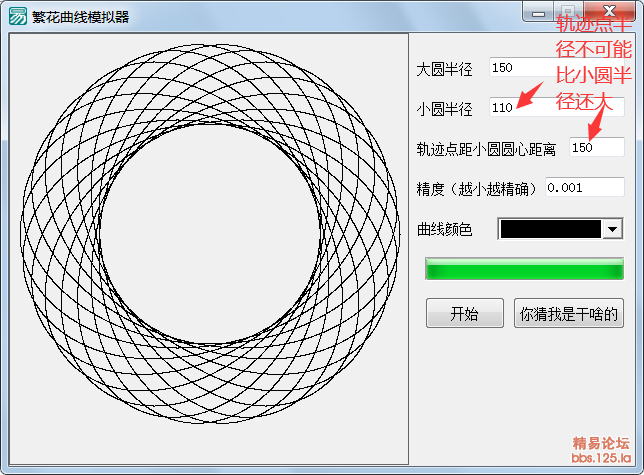Screen dimensions: 644x475
Task: Click the green progress bar
Action: point(524,269)
